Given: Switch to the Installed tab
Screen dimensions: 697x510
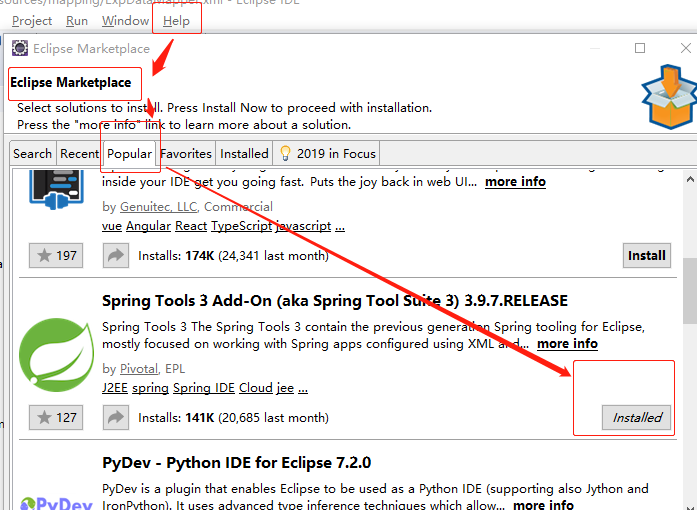Looking at the screenshot, I should pyautogui.click(x=244, y=153).
